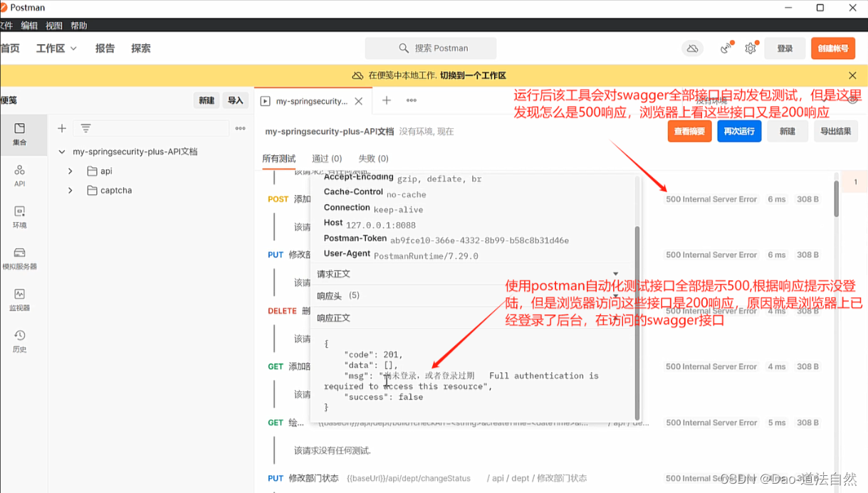Click the User-Agent PostmanRuntime/7.29.0 value
This screenshot has height=493, width=868.
[426, 256]
